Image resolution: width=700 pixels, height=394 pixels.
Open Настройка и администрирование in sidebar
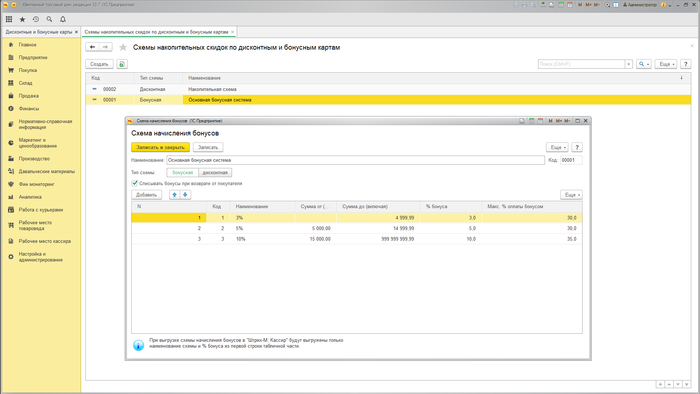(41, 257)
